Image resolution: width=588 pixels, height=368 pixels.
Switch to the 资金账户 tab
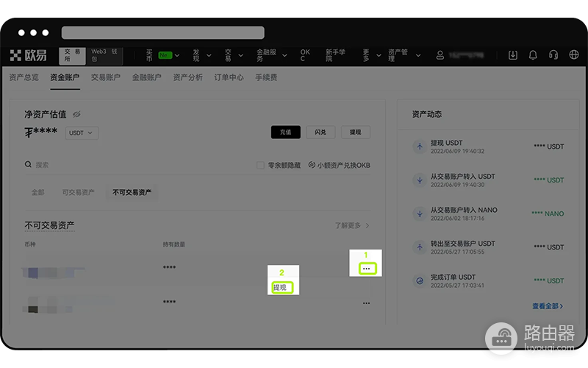point(65,77)
